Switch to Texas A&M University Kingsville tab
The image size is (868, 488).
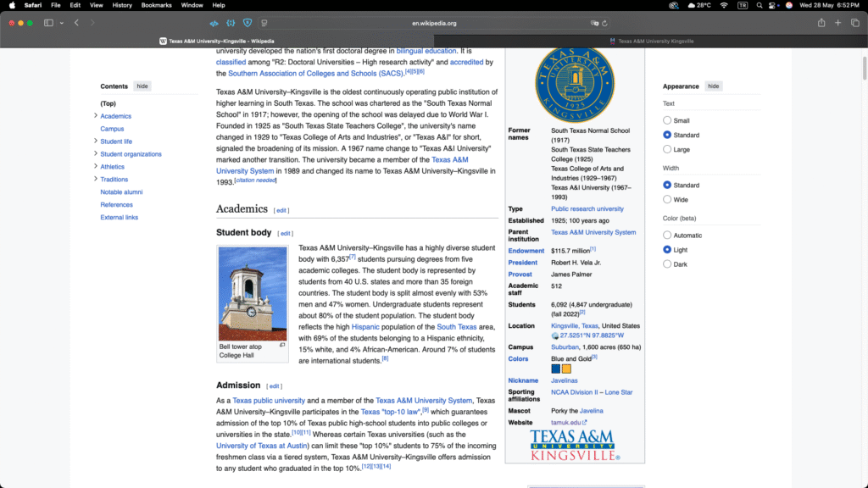tap(651, 41)
